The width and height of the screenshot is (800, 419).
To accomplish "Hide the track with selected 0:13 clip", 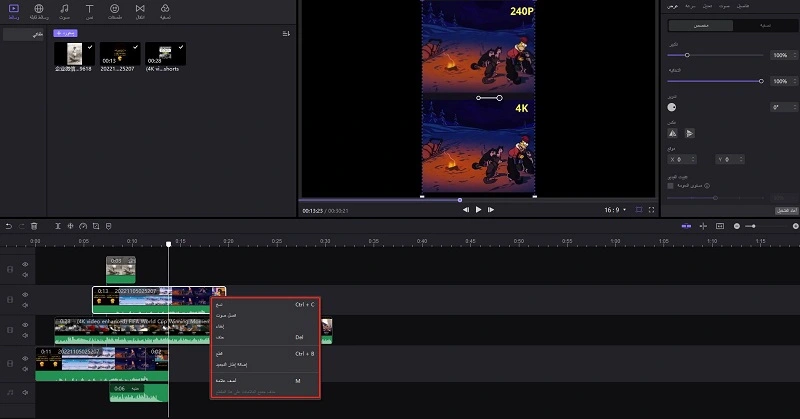I will [25, 294].
